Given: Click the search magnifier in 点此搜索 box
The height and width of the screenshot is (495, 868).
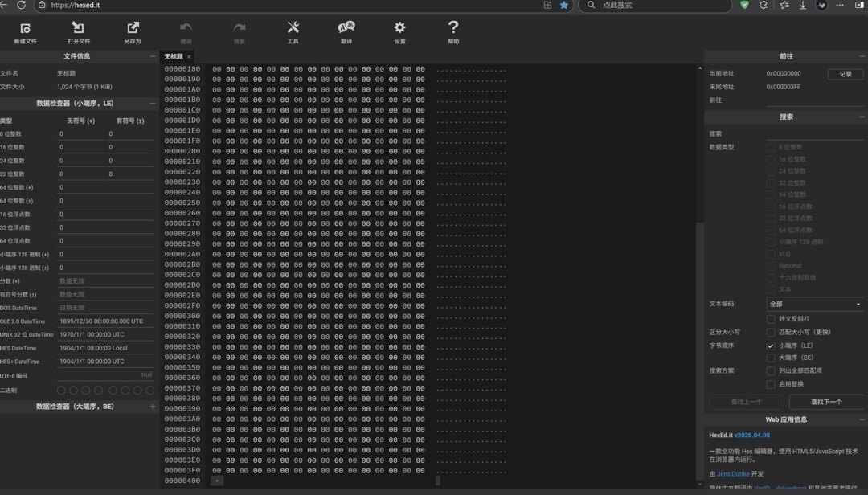Looking at the screenshot, I should (592, 5).
